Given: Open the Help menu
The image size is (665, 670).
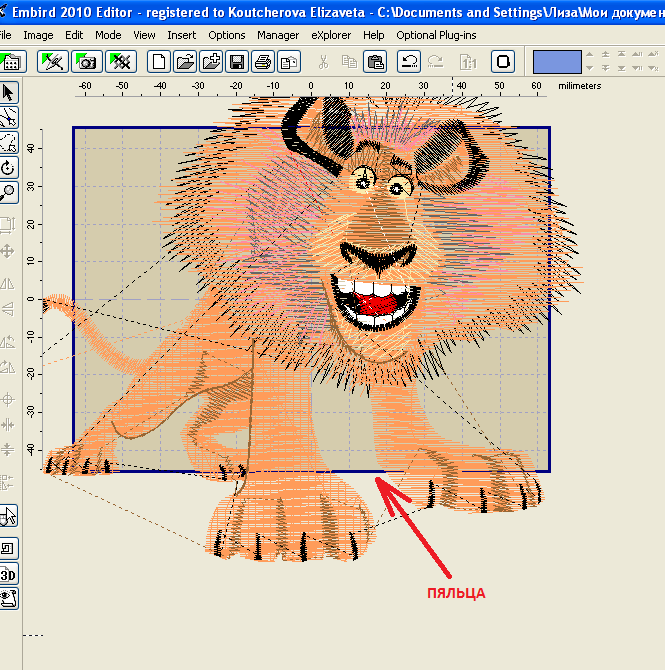Looking at the screenshot, I should tap(374, 35).
